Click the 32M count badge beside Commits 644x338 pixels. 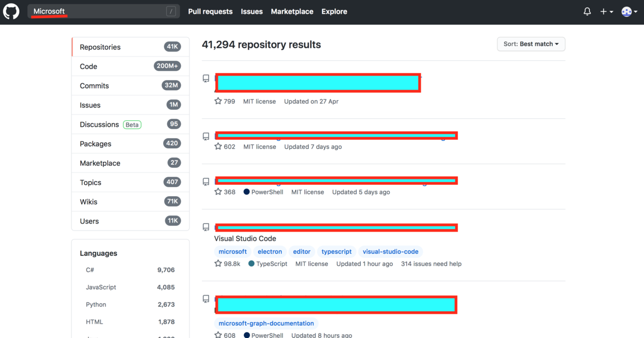tap(172, 85)
